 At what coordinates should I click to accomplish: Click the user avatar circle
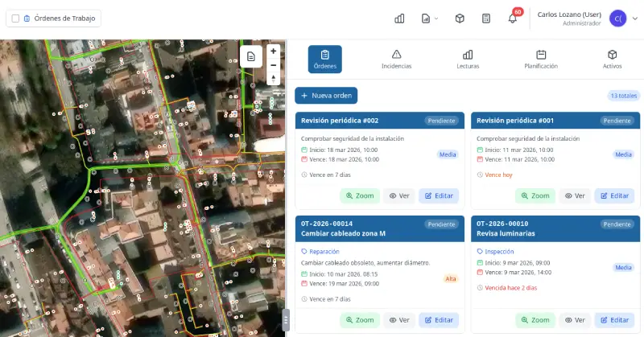pos(617,18)
